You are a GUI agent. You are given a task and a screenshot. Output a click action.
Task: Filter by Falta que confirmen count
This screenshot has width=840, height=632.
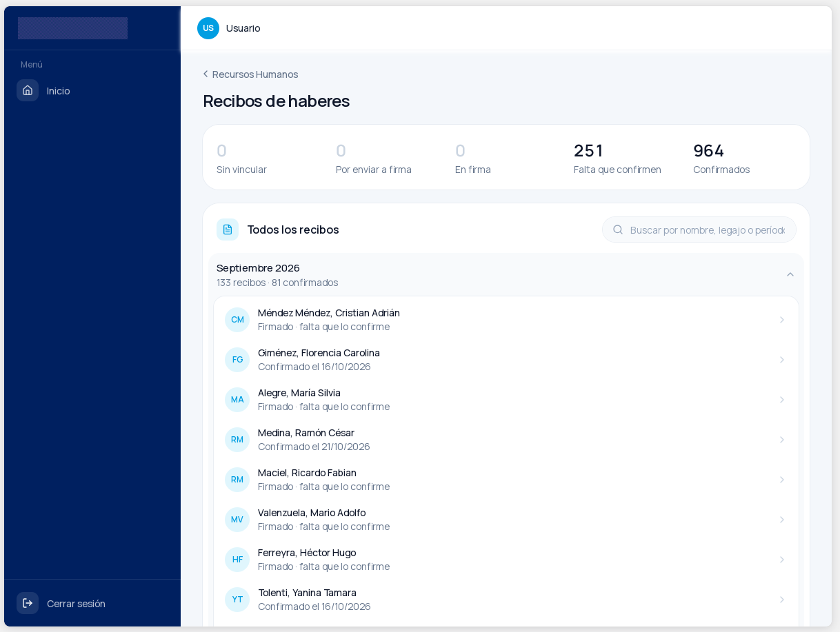coord(617,158)
